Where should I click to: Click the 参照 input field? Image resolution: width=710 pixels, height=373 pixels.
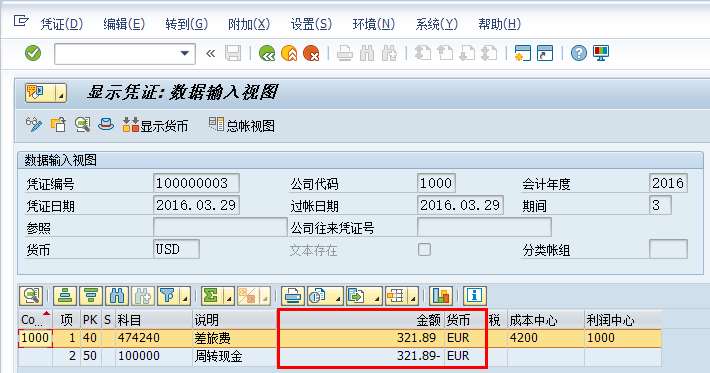point(220,228)
